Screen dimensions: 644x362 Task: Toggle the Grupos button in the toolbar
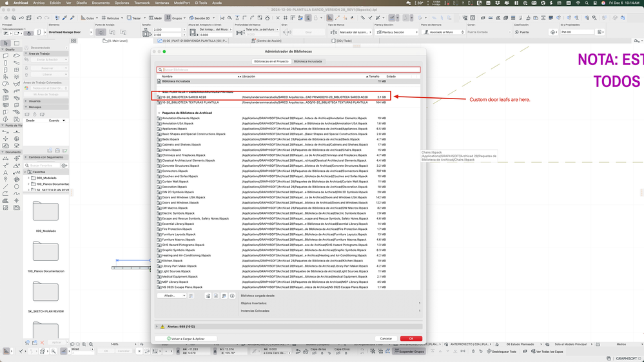[175, 18]
